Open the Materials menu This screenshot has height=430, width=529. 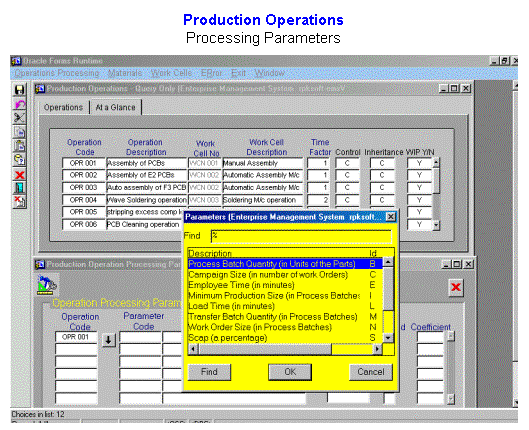[124, 73]
